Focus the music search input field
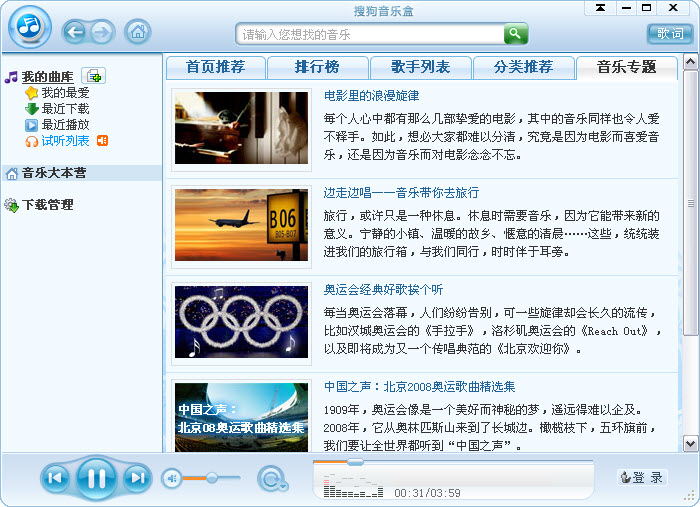This screenshot has width=700, height=507. (x=370, y=34)
